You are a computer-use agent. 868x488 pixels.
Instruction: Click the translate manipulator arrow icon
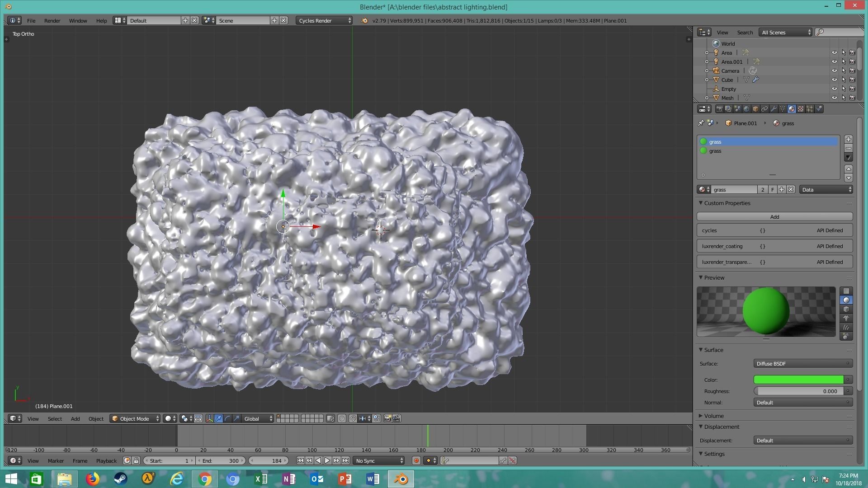(218, 419)
